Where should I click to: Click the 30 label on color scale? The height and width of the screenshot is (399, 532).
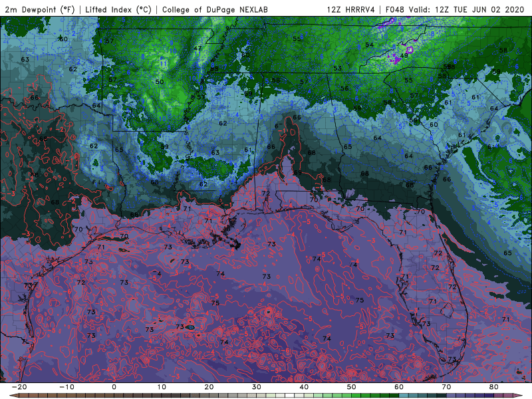click(x=257, y=387)
